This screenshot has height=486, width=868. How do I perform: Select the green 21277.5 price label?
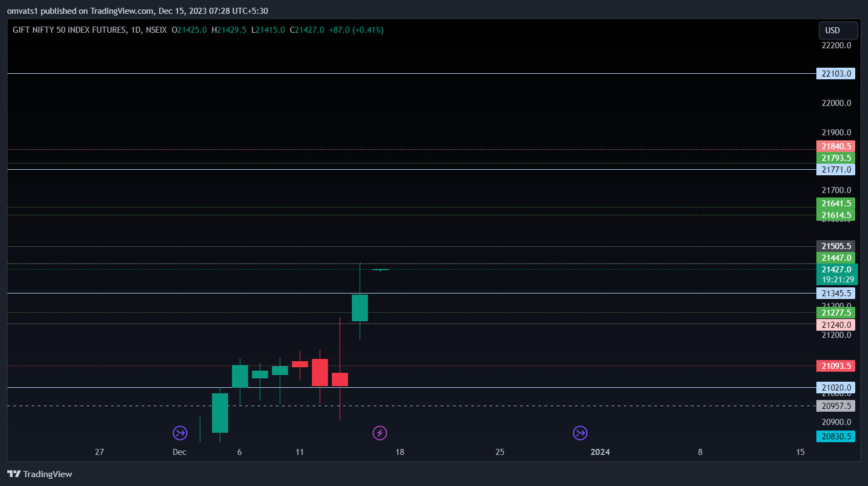click(835, 313)
